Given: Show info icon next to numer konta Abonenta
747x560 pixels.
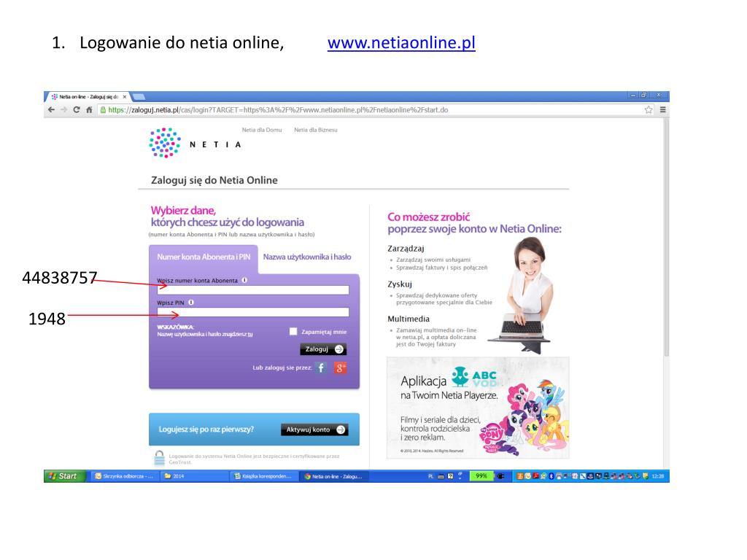Looking at the screenshot, I should point(244,280).
